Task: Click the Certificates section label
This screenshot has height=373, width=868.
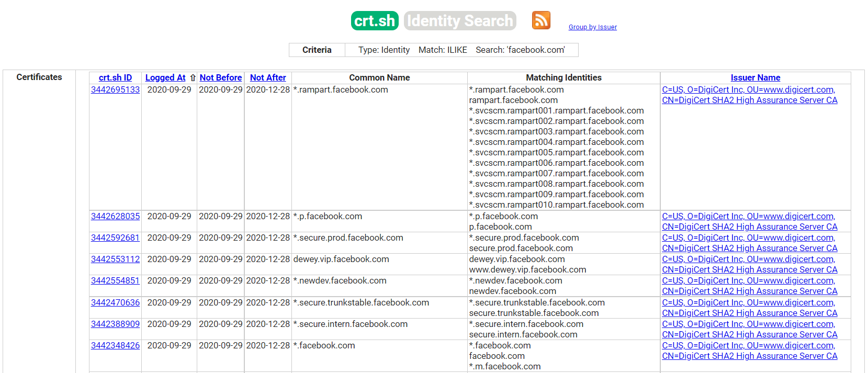Action: tap(39, 77)
